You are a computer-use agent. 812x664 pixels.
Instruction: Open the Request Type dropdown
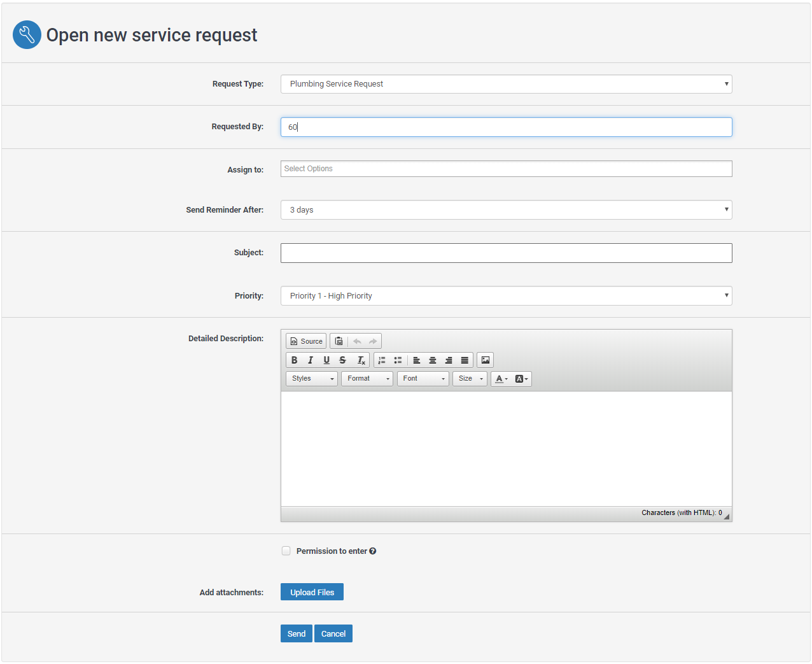(506, 84)
